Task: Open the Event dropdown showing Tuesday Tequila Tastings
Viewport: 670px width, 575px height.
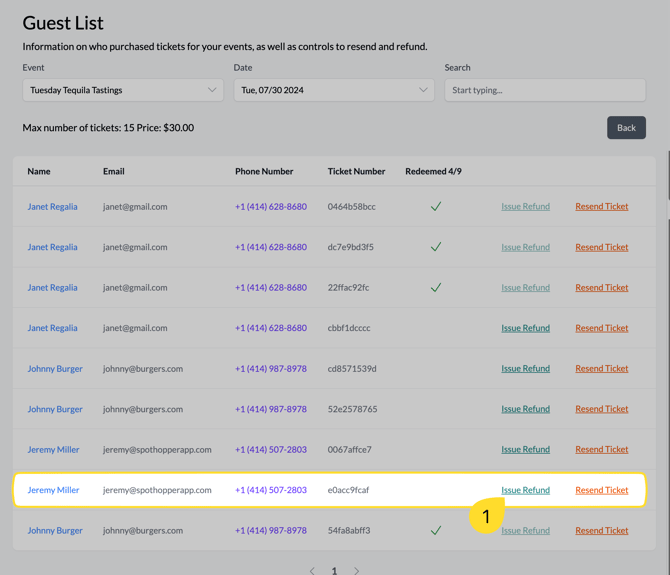Action: pyautogui.click(x=123, y=90)
